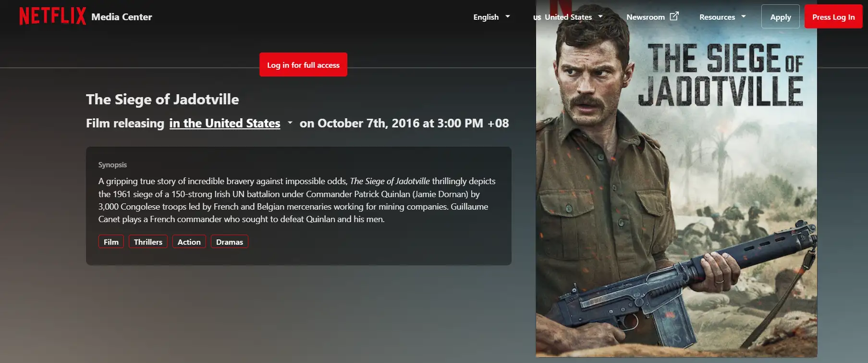Screen dimensions: 868x363
Task: Click the Press Log In button
Action: pyautogui.click(x=833, y=17)
